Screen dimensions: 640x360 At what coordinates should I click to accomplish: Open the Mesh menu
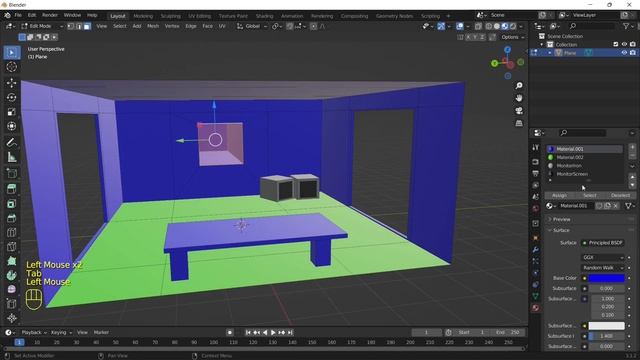click(x=153, y=26)
